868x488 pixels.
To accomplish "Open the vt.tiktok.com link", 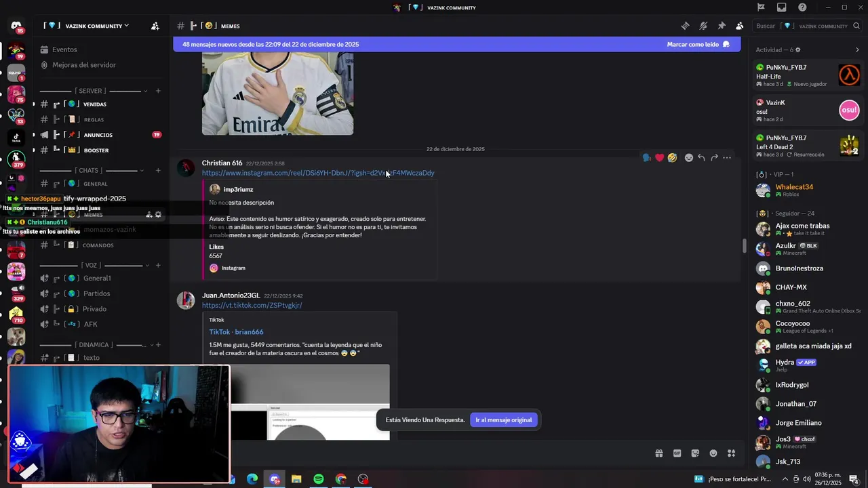I will 252,306.
